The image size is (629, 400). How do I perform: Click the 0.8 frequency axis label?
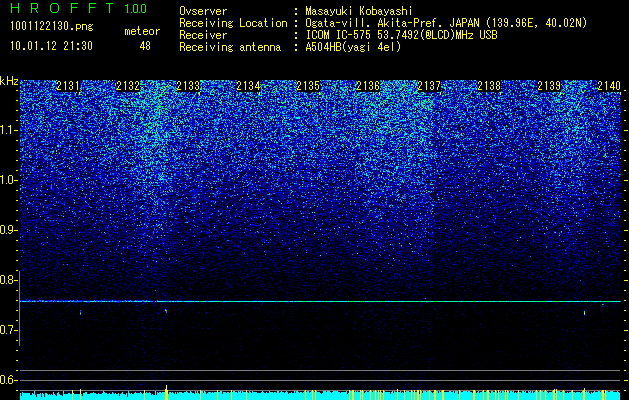9,280
